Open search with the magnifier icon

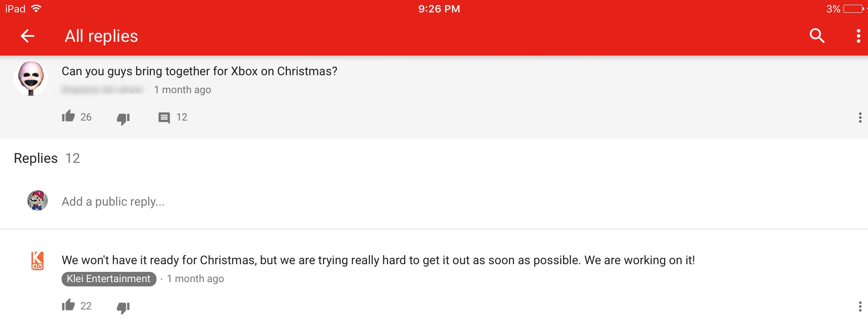coord(817,35)
